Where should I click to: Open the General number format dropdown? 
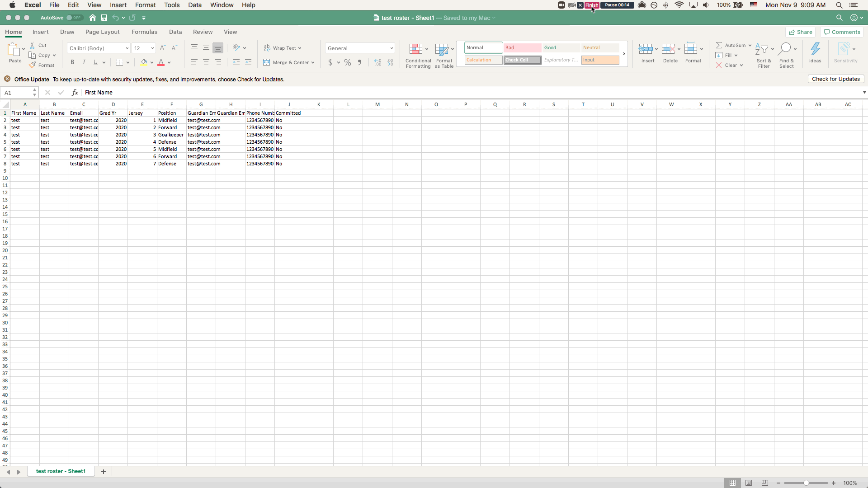click(392, 48)
